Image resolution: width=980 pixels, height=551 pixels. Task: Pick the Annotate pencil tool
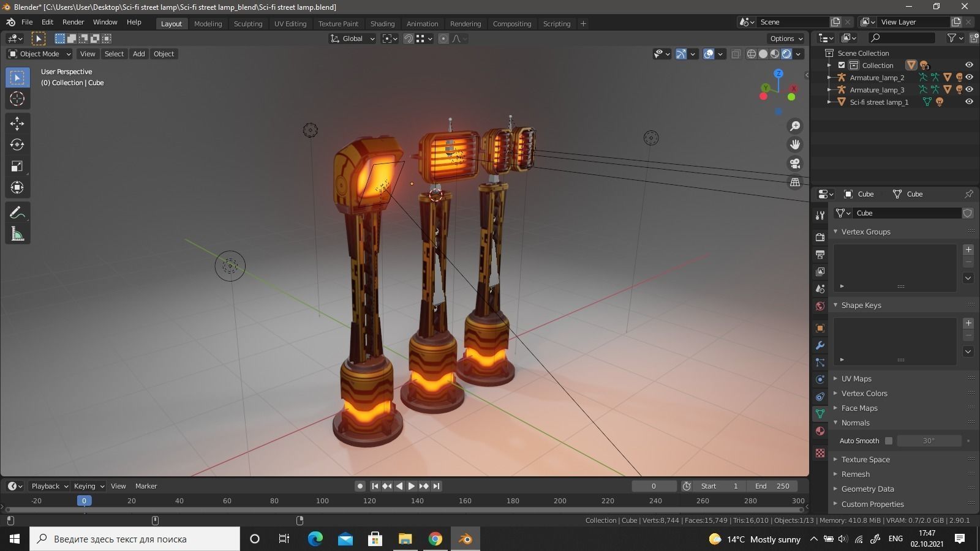pyautogui.click(x=17, y=212)
